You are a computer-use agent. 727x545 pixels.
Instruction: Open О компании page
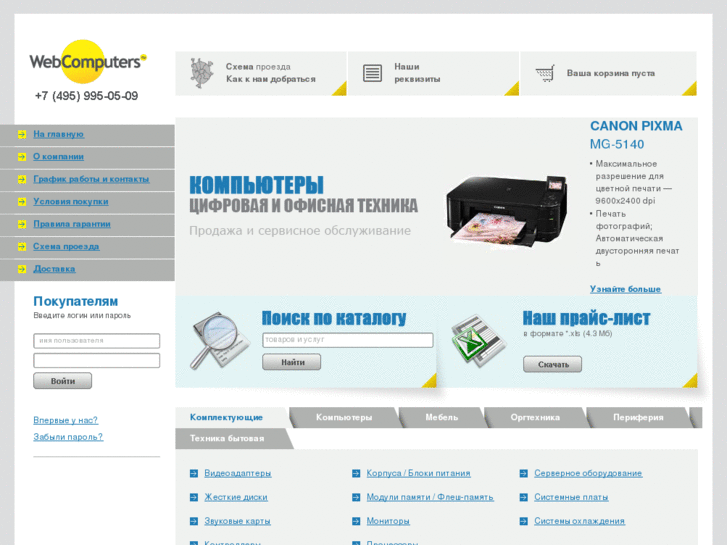tap(58, 156)
